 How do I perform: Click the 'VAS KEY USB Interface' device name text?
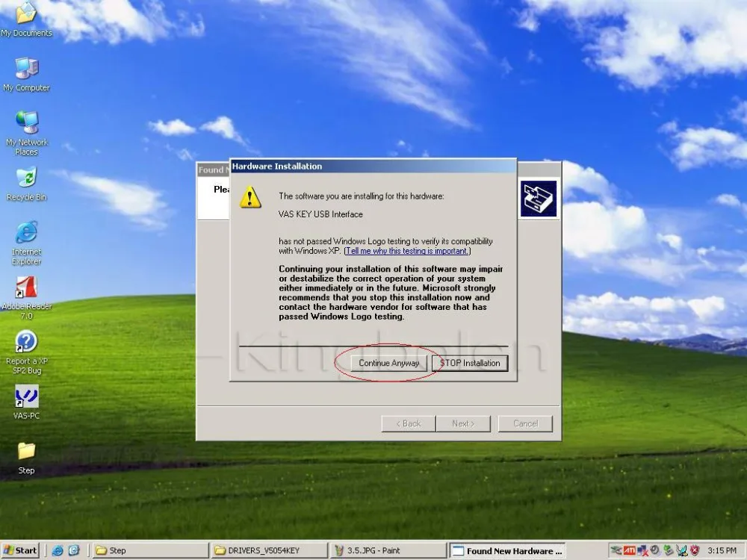320,214
